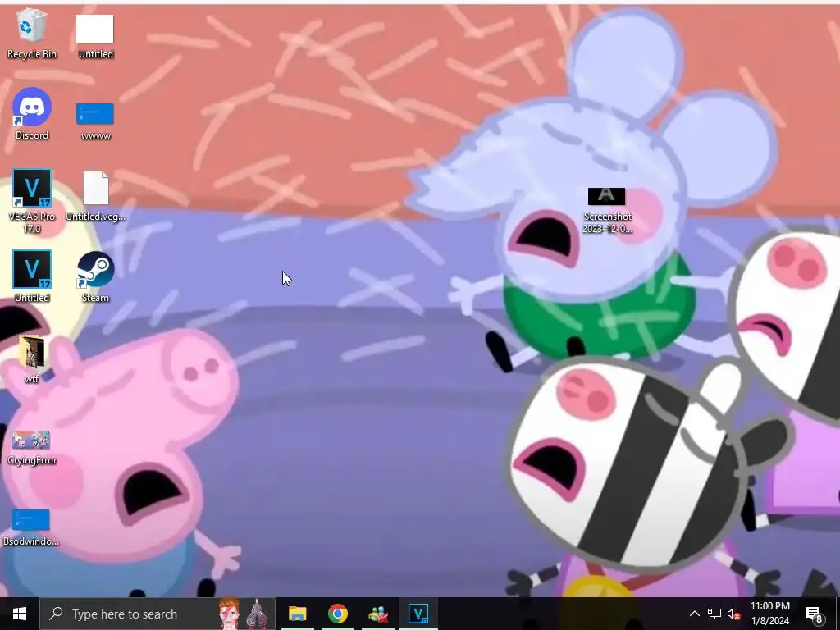Screen dimensions: 840x630
Task: Open the VEGAS Pro 17.0 desktop shortcut
Action: (x=32, y=201)
